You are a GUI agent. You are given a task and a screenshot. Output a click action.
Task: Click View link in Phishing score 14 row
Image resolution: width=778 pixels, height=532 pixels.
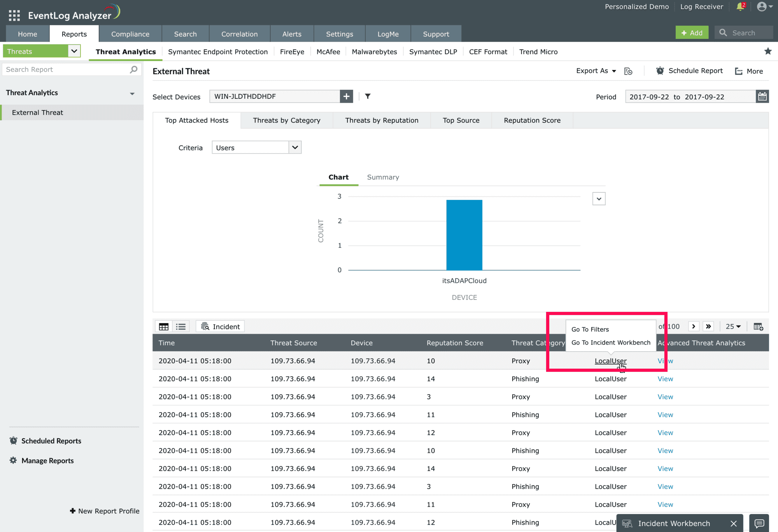pos(665,379)
